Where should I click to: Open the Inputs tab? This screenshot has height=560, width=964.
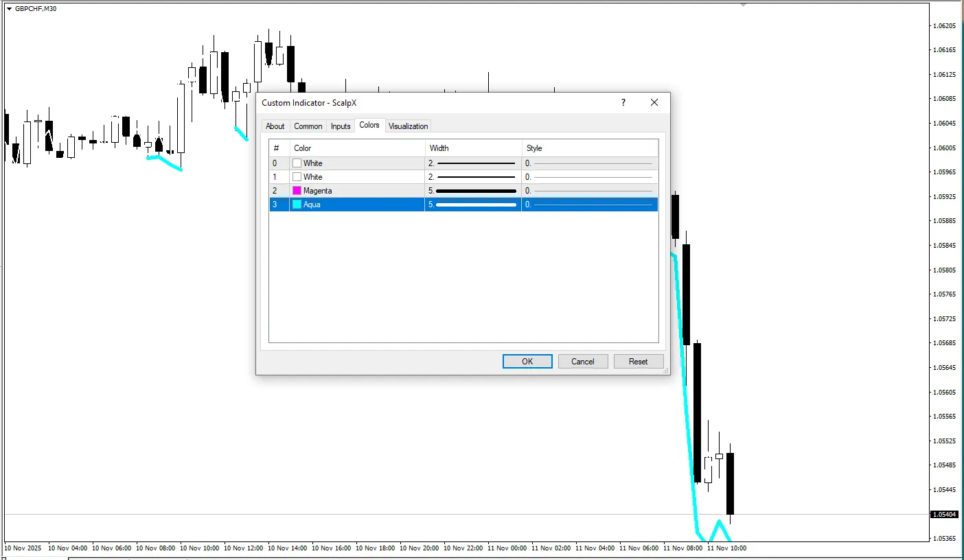point(341,126)
